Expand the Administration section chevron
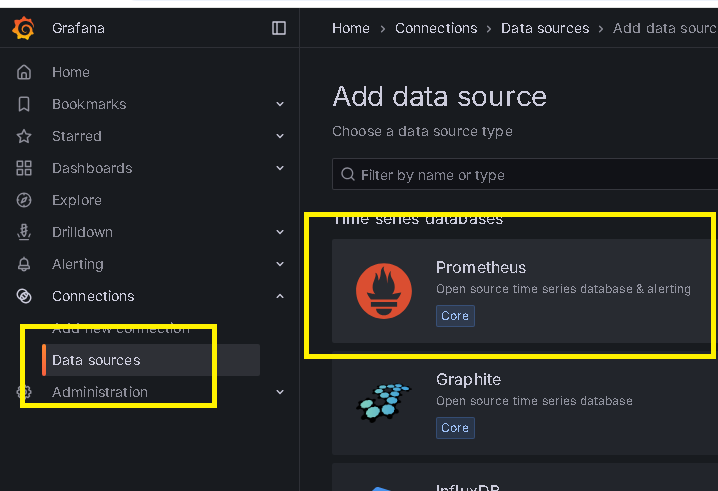The width and height of the screenshot is (718, 491). [x=280, y=392]
